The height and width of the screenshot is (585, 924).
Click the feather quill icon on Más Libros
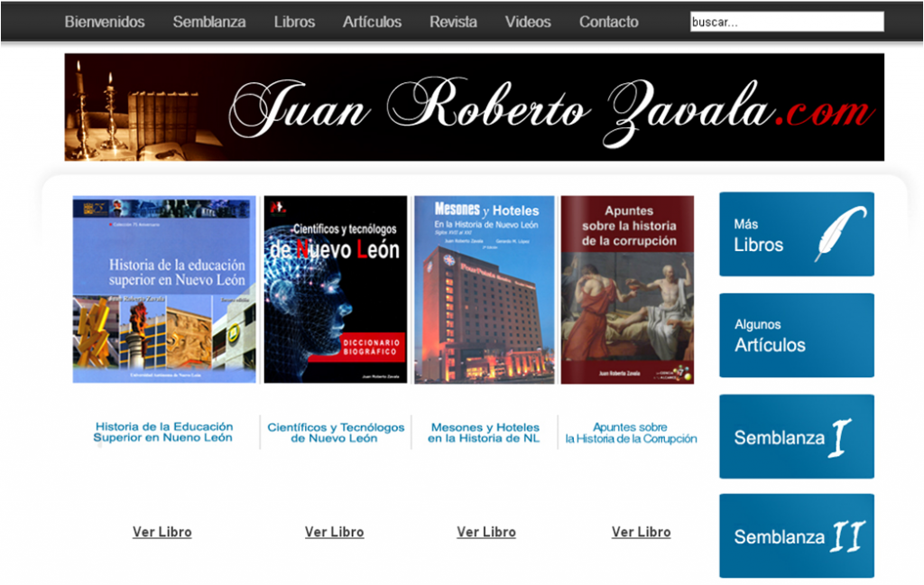pos(840,234)
